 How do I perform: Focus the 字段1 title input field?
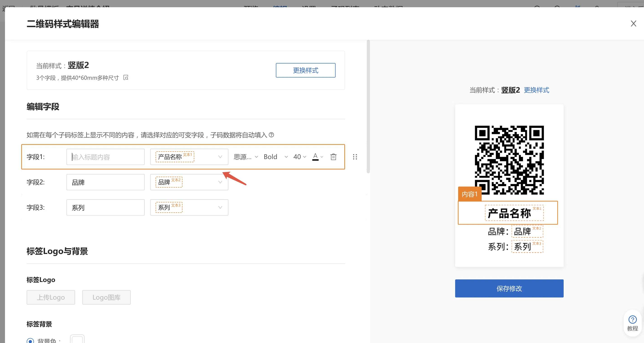coord(106,157)
